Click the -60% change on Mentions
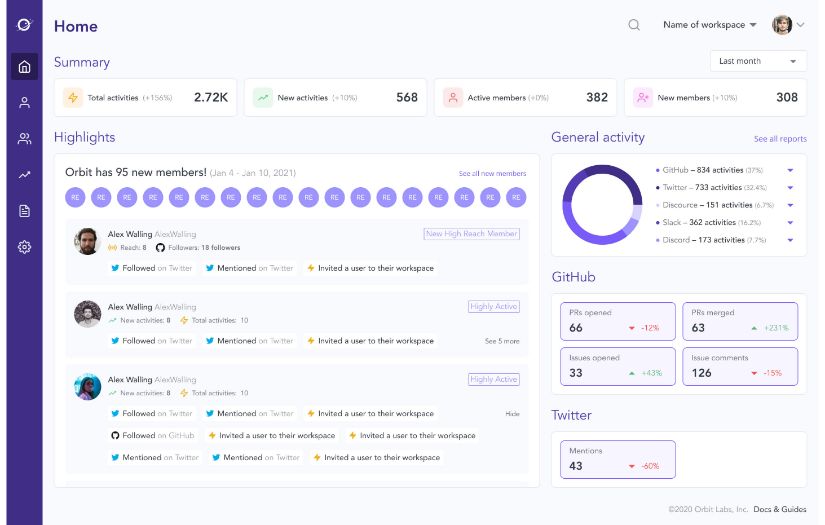Image resolution: width=825 pixels, height=525 pixels. (x=650, y=466)
